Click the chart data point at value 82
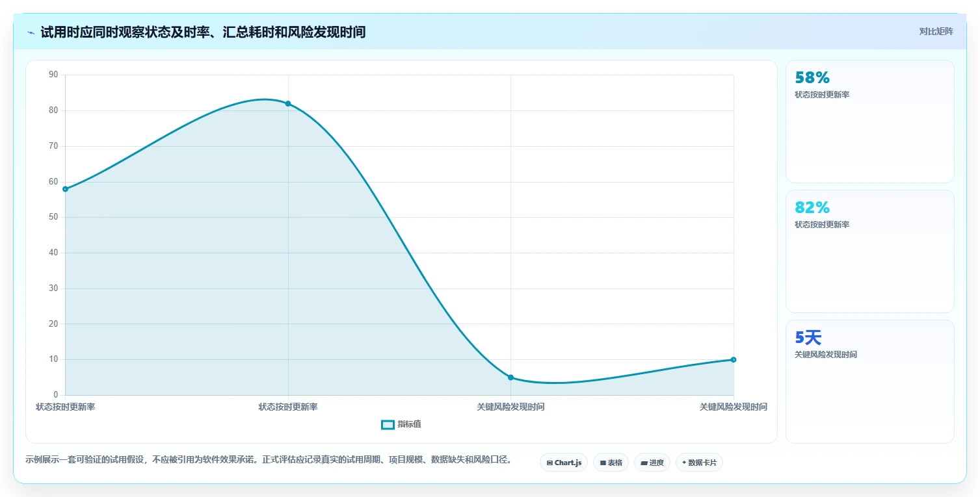 288,104
